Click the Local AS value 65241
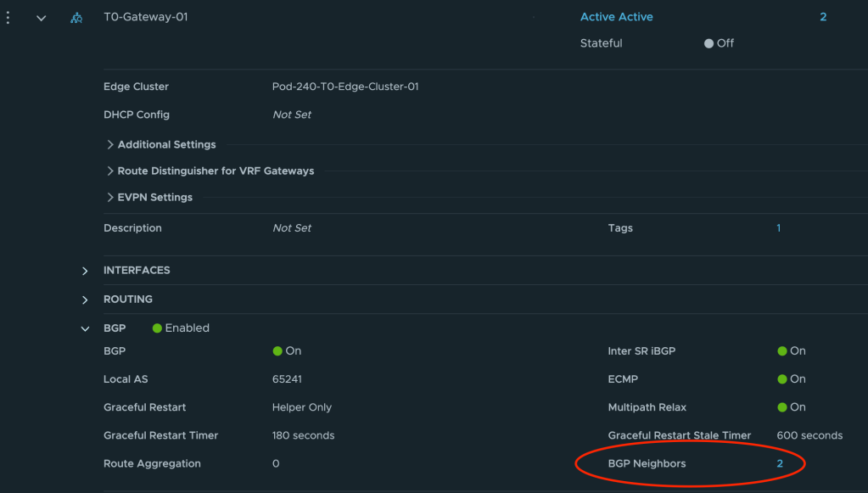 [287, 379]
